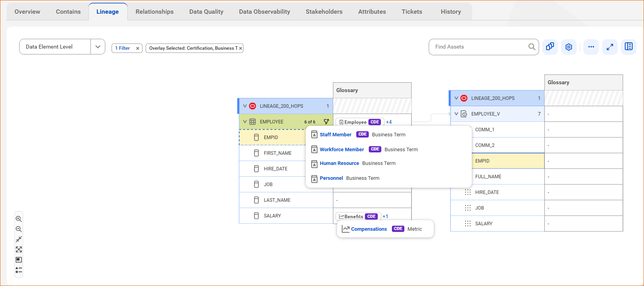Open lineage settings gear
The height and width of the screenshot is (286, 644).
[569, 47]
